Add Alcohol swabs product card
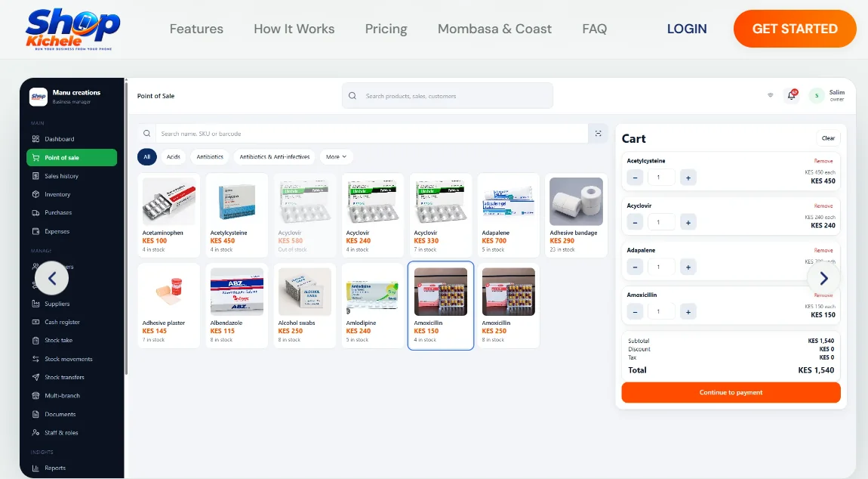Image resolution: width=868 pixels, height=479 pixels. click(x=304, y=305)
